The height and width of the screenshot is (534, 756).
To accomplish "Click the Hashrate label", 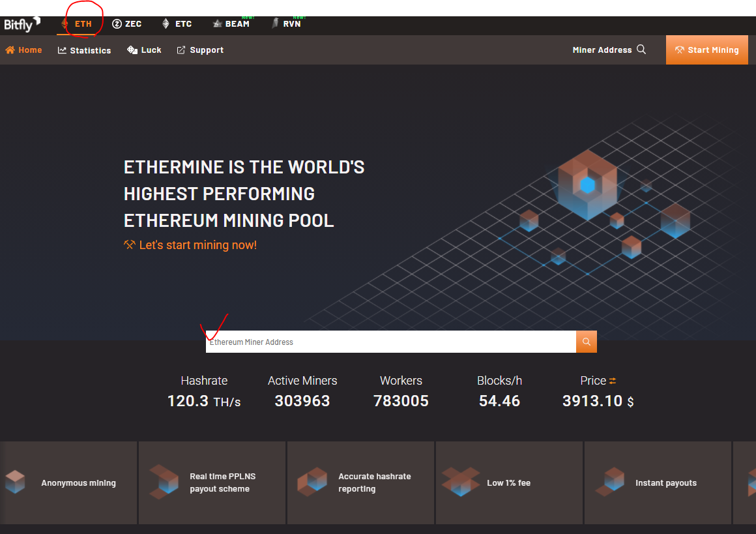I will [x=204, y=381].
